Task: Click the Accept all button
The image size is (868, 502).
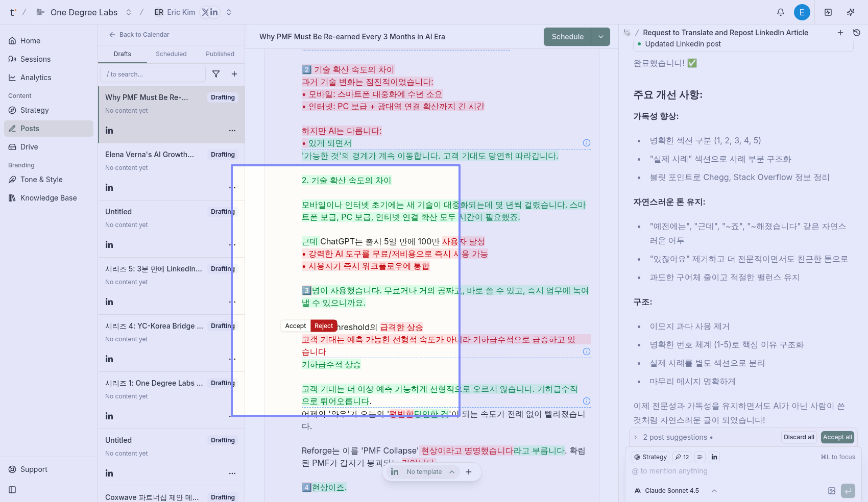Action: 837,437
